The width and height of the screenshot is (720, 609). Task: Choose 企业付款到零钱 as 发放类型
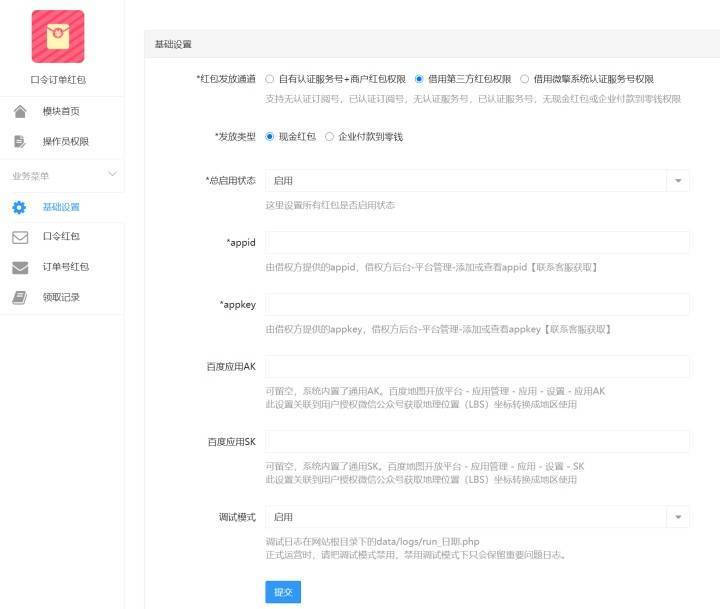tap(329, 137)
